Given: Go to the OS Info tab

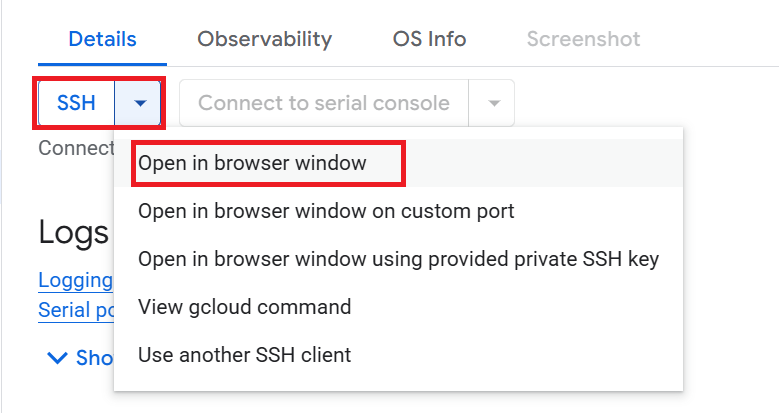Looking at the screenshot, I should pos(429,40).
